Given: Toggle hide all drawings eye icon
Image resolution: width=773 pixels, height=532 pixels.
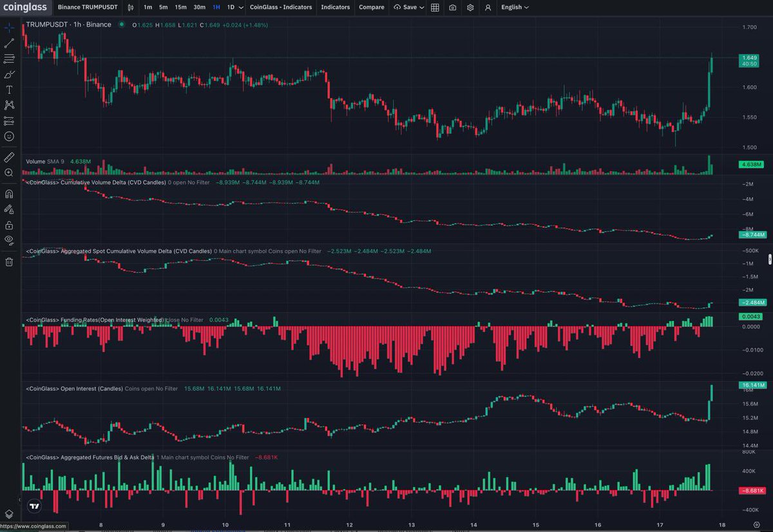Looking at the screenshot, I should pyautogui.click(x=9, y=240).
